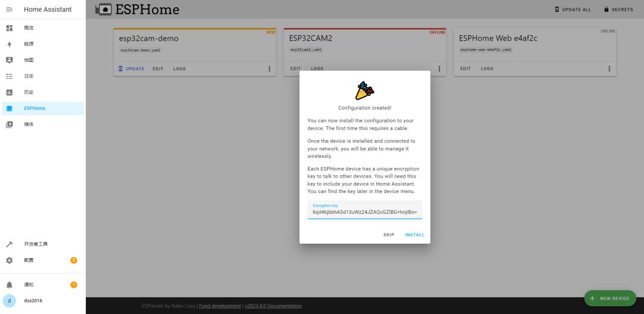
Task: Select the 概览 menu item
Action: tap(43, 28)
